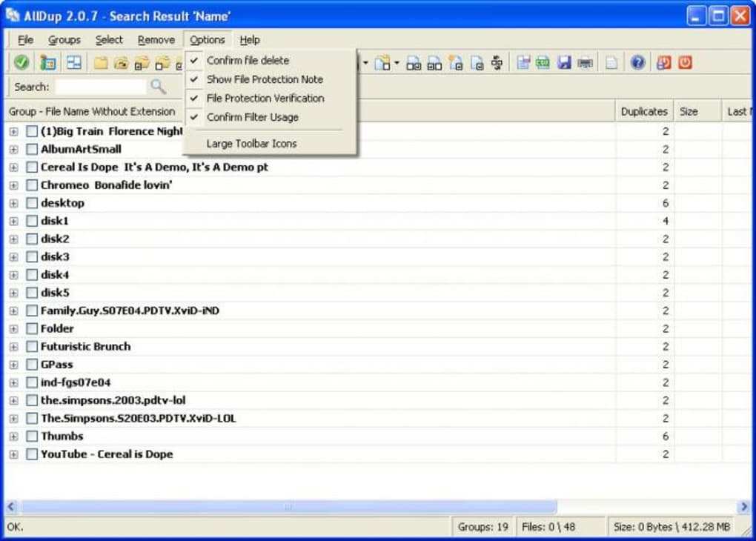The image size is (756, 541).
Task: Check the box for AlbumArtSmall group
Action: click(x=32, y=149)
